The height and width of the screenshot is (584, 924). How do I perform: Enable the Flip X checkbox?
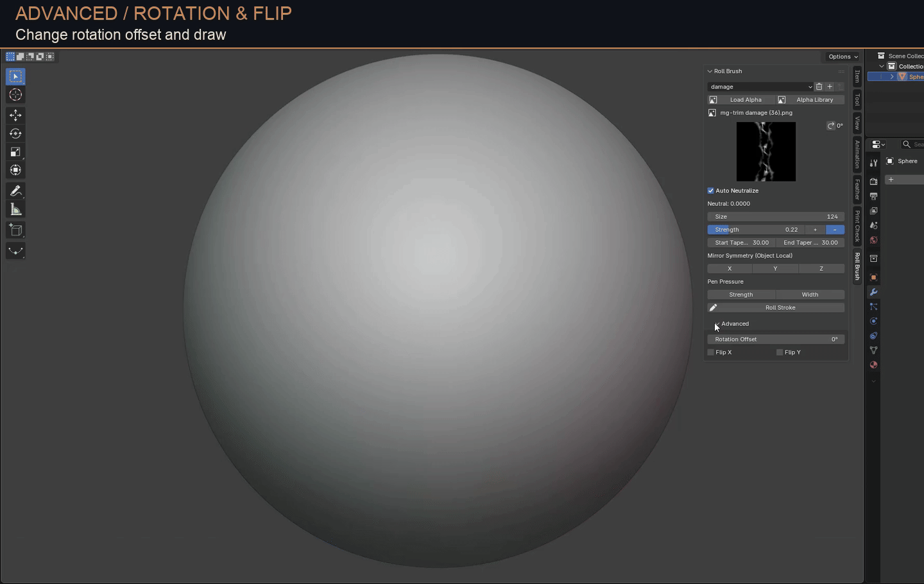coord(711,352)
